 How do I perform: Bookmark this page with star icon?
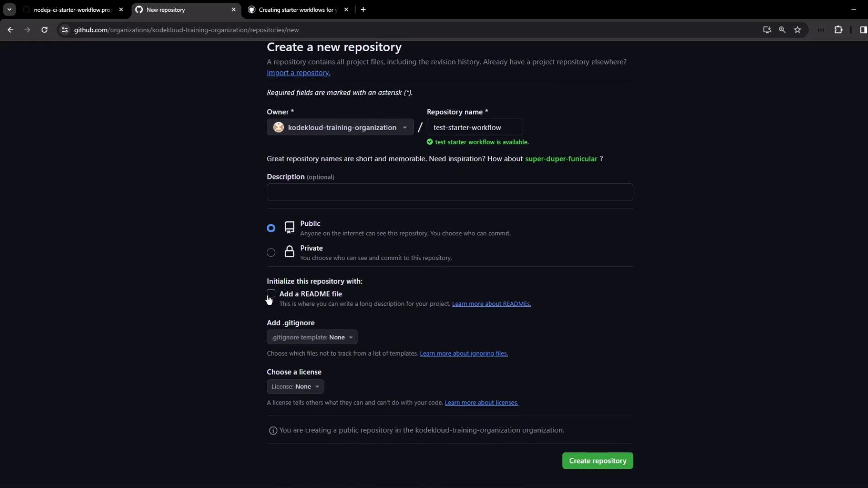797,30
